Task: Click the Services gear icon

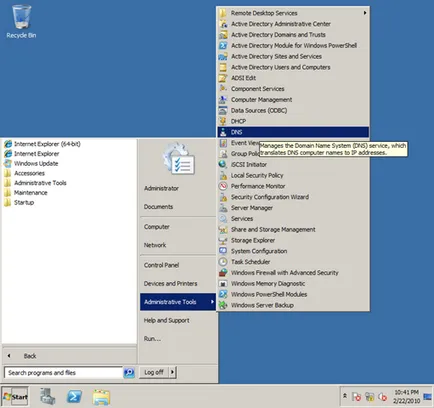Action: click(x=223, y=219)
